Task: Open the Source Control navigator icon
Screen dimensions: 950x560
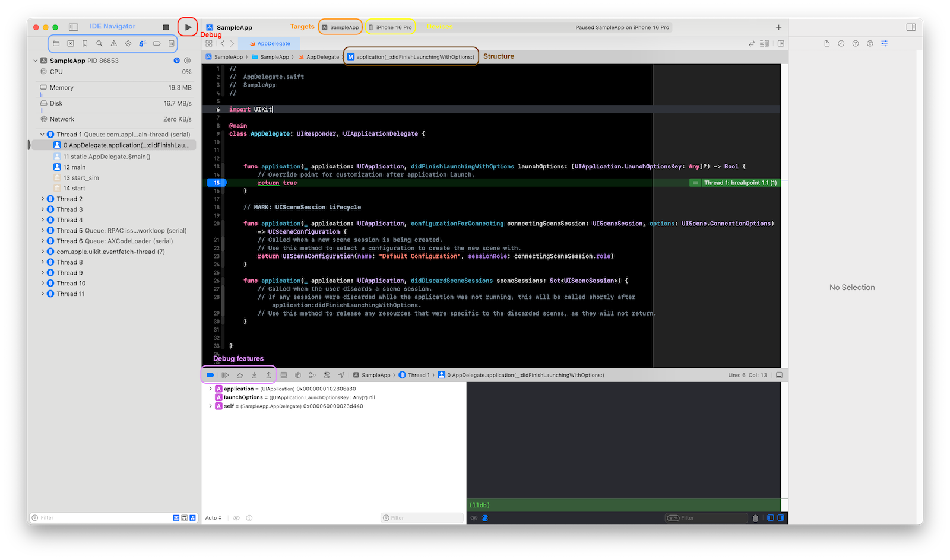Action: 71,43
